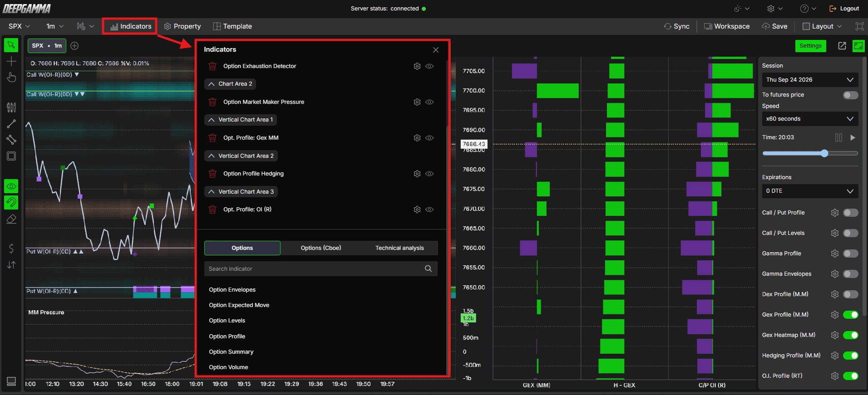Click the green Settings button
The height and width of the screenshot is (395, 868).
coord(810,46)
